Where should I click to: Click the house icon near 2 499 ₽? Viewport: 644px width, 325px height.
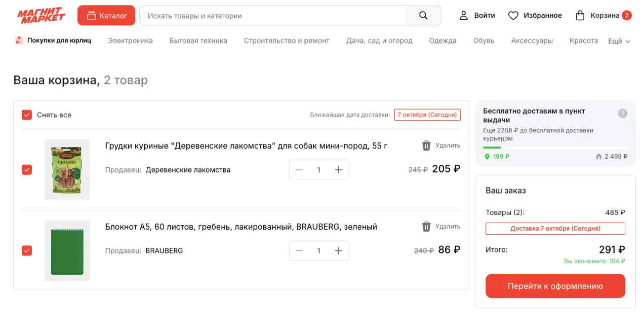coord(598,157)
